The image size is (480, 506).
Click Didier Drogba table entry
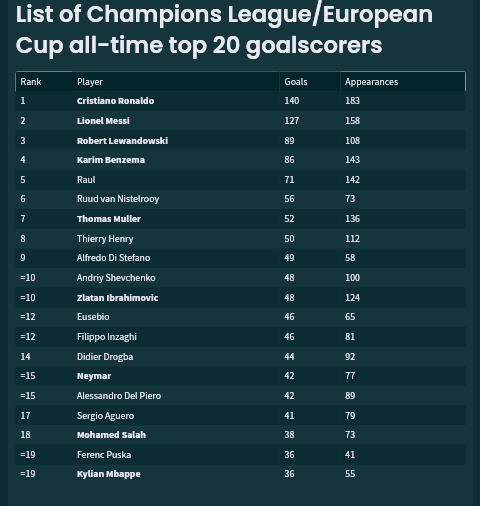(x=105, y=357)
